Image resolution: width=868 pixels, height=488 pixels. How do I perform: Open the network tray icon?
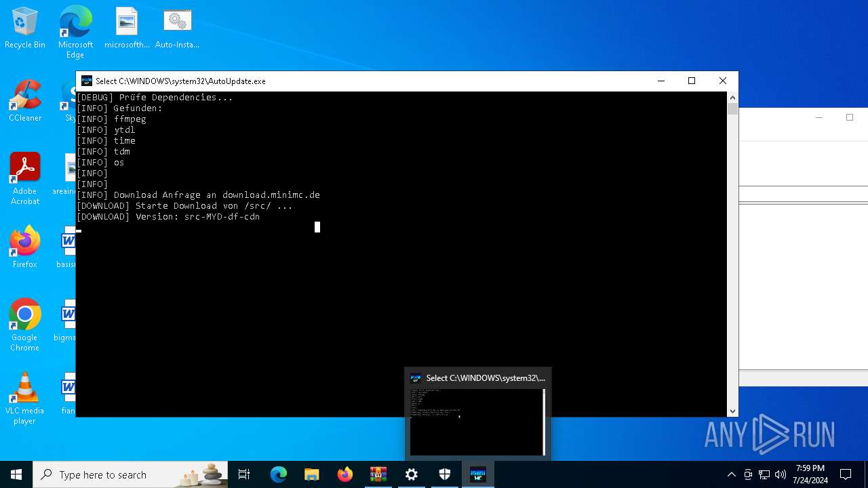point(764,474)
